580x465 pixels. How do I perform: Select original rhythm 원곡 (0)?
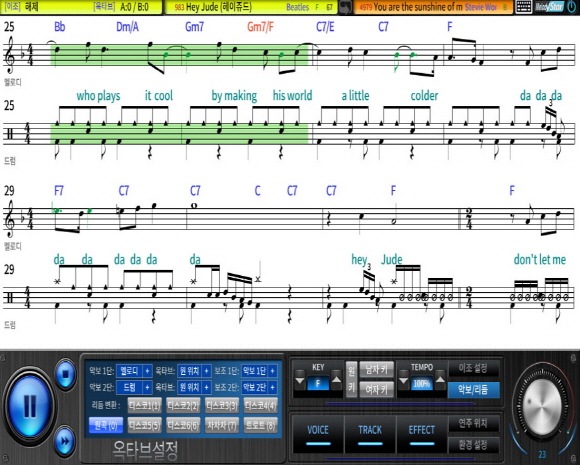tap(106, 425)
